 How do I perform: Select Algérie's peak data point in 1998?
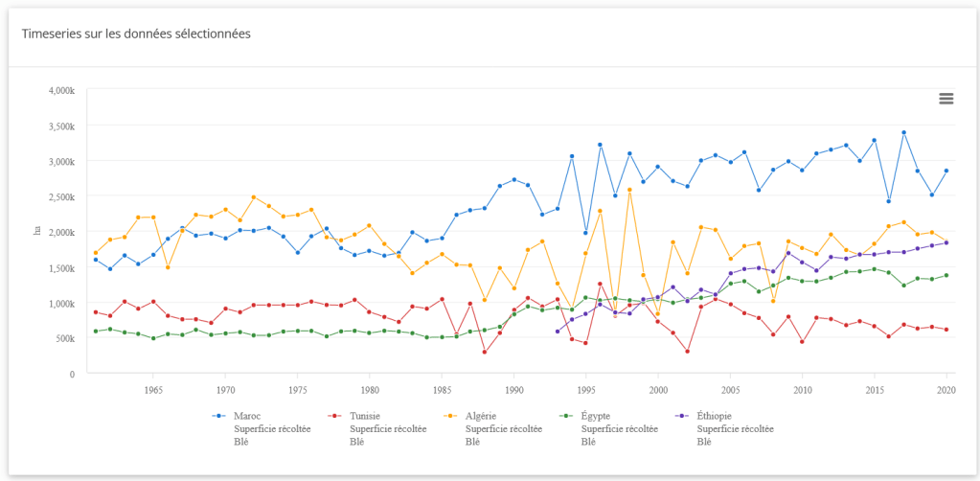point(629,190)
